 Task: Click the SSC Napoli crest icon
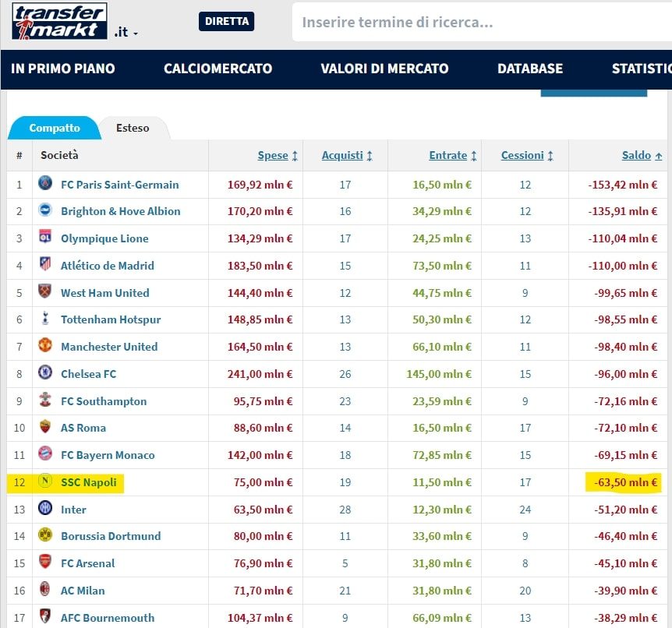click(45, 482)
